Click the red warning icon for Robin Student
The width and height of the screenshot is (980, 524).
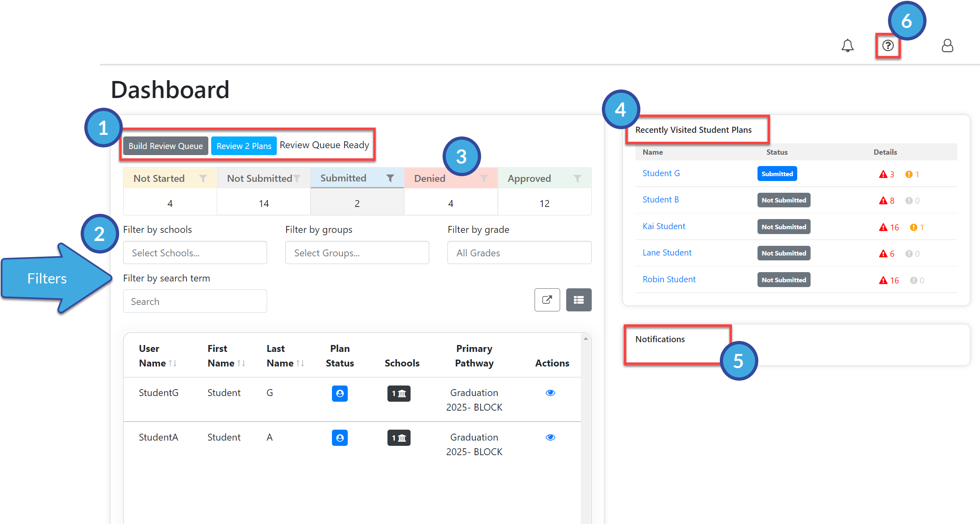883,280
